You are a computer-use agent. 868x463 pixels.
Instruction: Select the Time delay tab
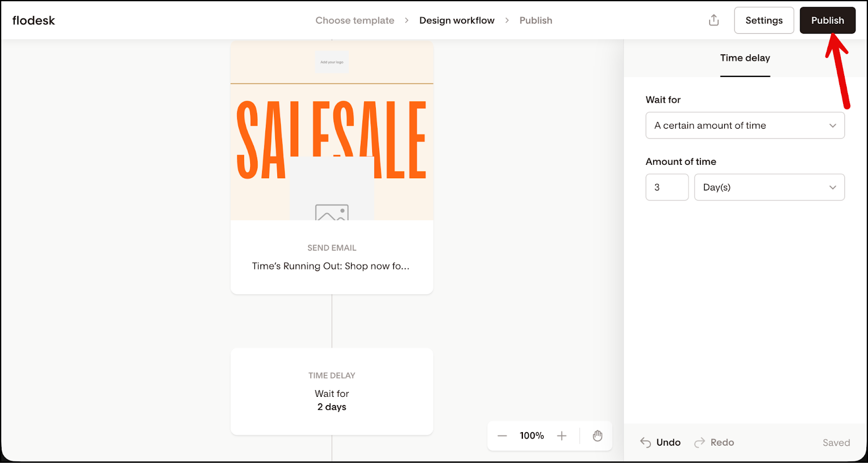pyautogui.click(x=745, y=58)
